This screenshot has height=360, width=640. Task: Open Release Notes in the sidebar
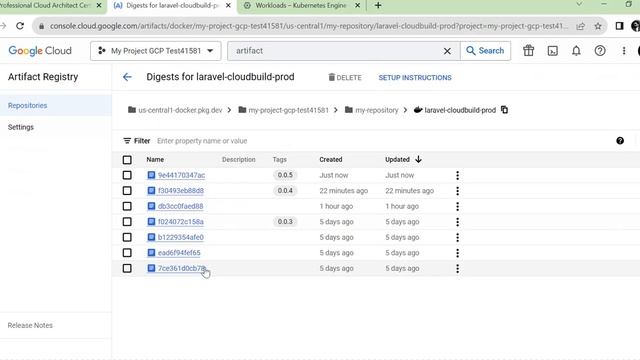pos(30,325)
